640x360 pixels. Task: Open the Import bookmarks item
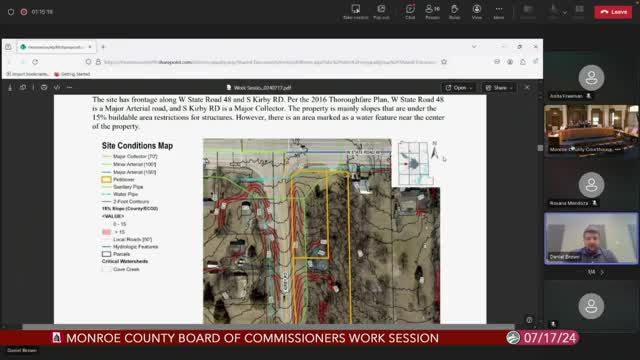pyautogui.click(x=27, y=74)
